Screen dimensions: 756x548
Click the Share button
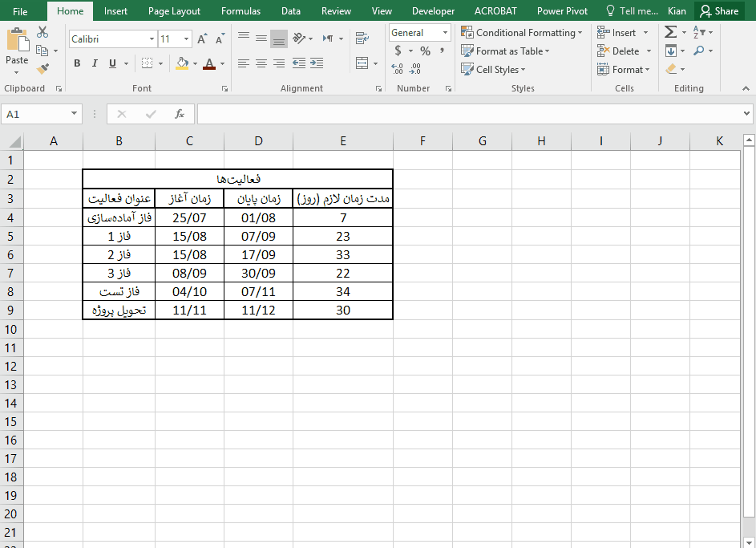pos(718,11)
